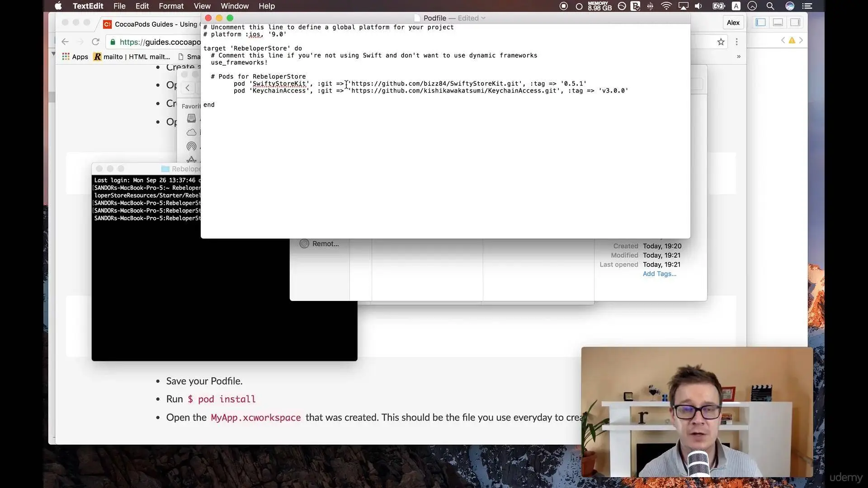Open the Bluetooth status menu

pyautogui.click(x=650, y=6)
